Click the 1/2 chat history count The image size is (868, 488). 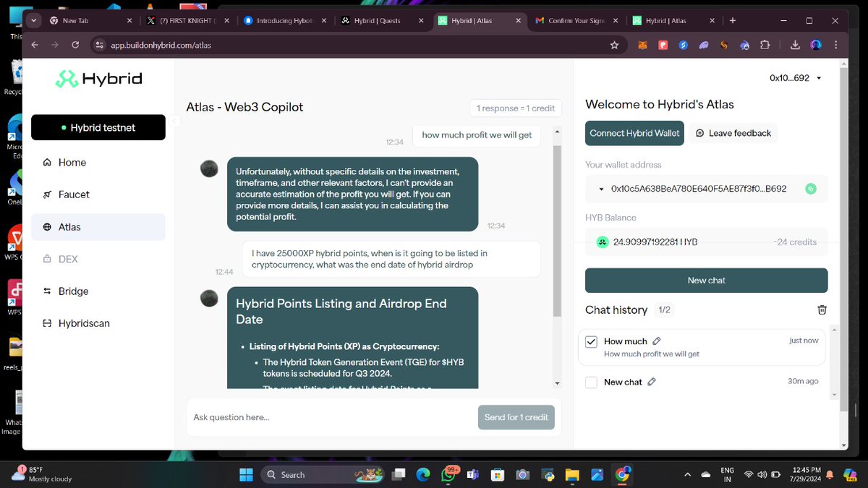pyautogui.click(x=663, y=309)
